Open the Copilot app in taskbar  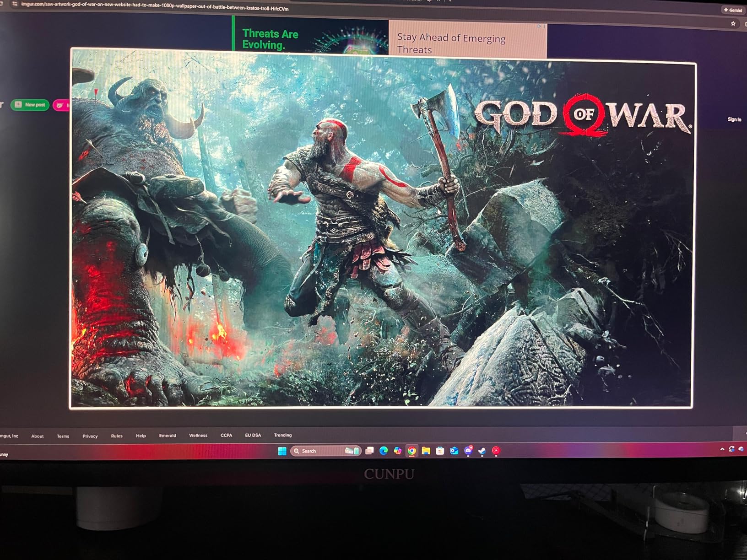tap(398, 451)
